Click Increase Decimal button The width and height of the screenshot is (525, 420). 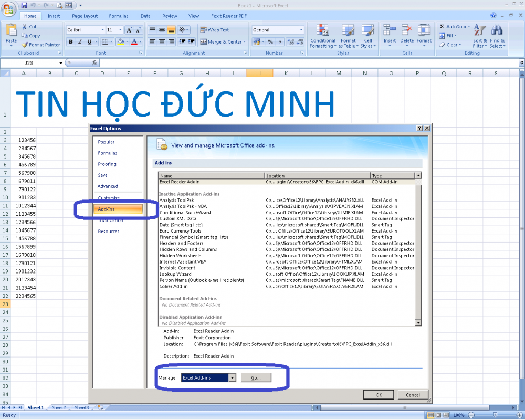[x=291, y=42]
